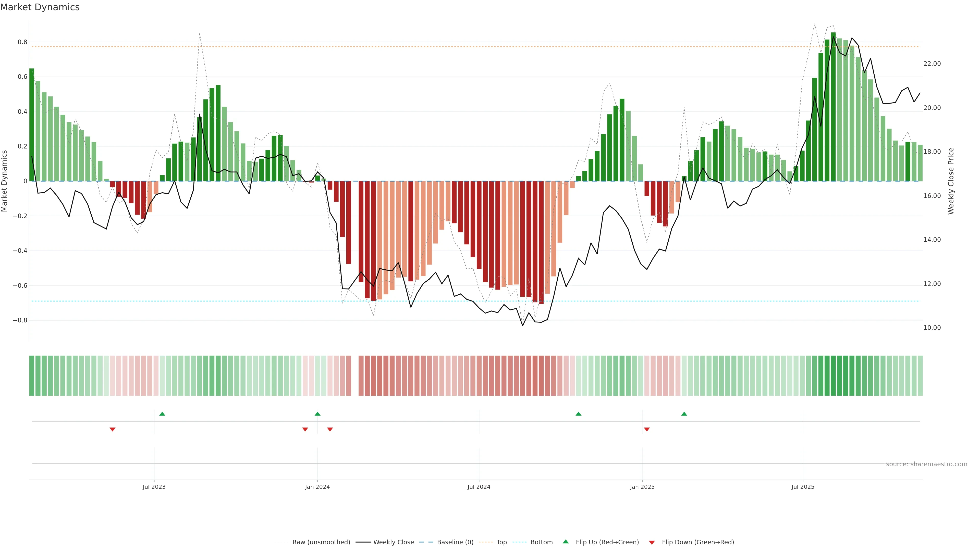
Task: Click the source: sharemaestro.com text
Action: pyautogui.click(x=926, y=464)
